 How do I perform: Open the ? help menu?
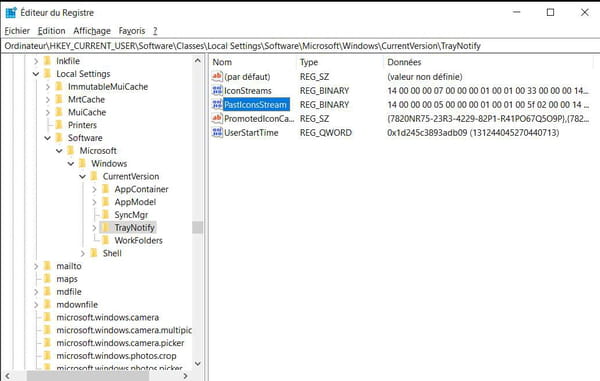(155, 31)
